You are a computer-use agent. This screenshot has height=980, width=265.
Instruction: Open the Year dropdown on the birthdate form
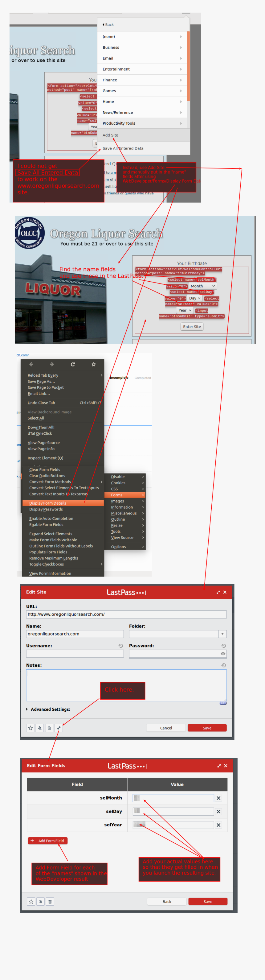pos(185,310)
